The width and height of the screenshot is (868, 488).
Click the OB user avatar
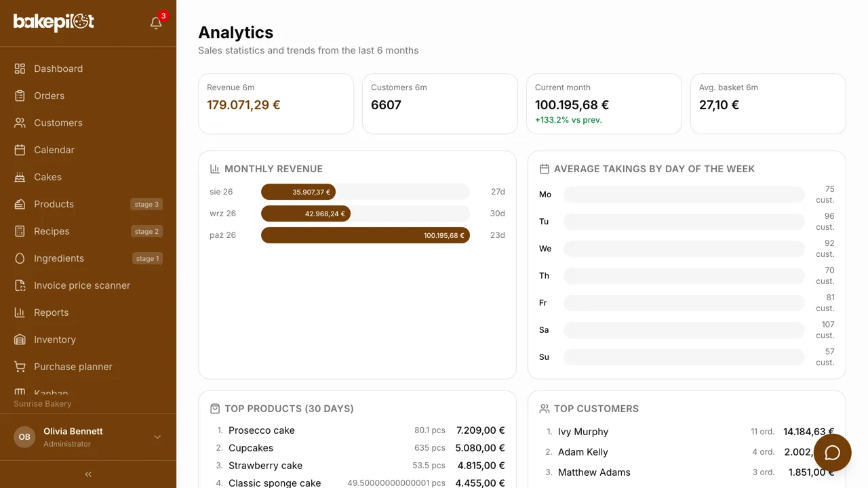tap(24, 437)
